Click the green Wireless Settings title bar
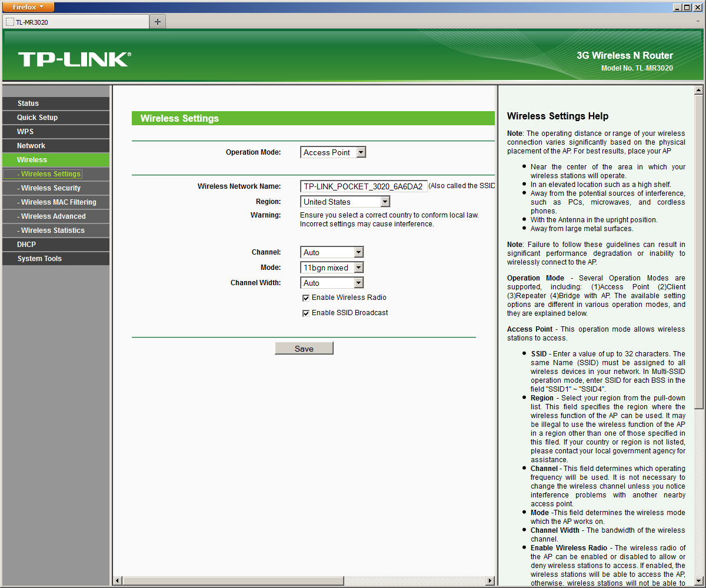 pyautogui.click(x=313, y=118)
